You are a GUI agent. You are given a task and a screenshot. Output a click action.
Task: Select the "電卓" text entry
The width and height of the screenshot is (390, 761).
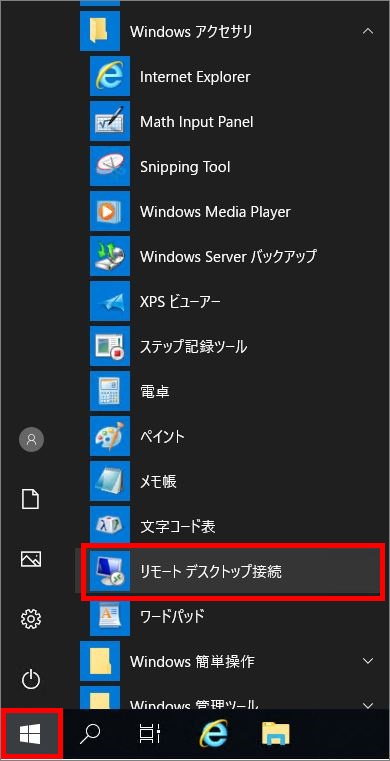[155, 392]
